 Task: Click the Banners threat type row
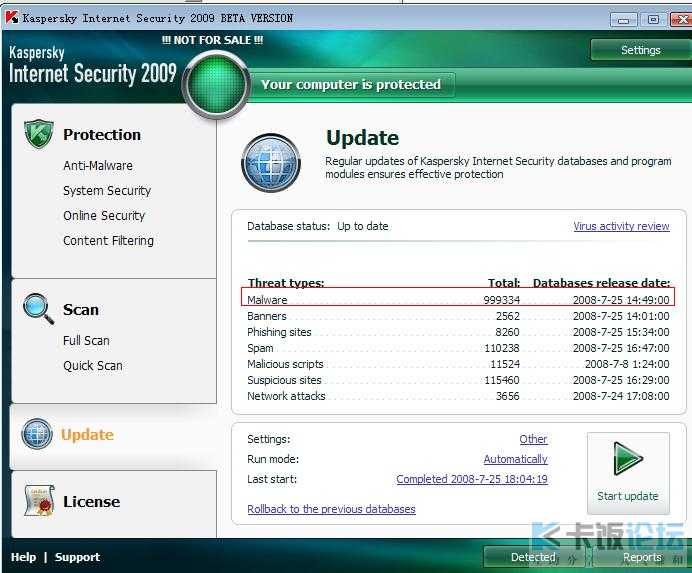(x=458, y=316)
